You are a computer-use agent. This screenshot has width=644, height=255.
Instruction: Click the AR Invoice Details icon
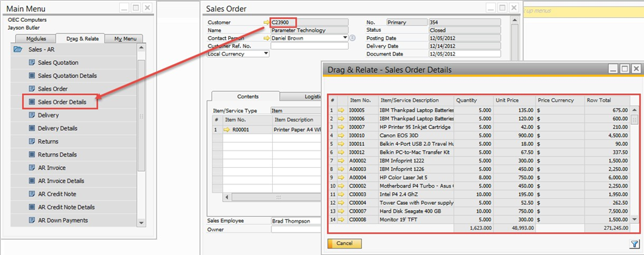32,181
